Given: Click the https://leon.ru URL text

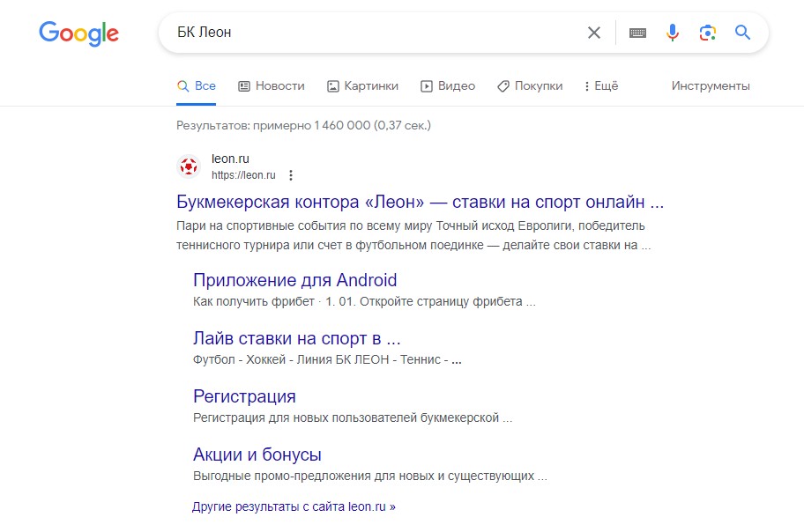Looking at the screenshot, I should pos(243,175).
